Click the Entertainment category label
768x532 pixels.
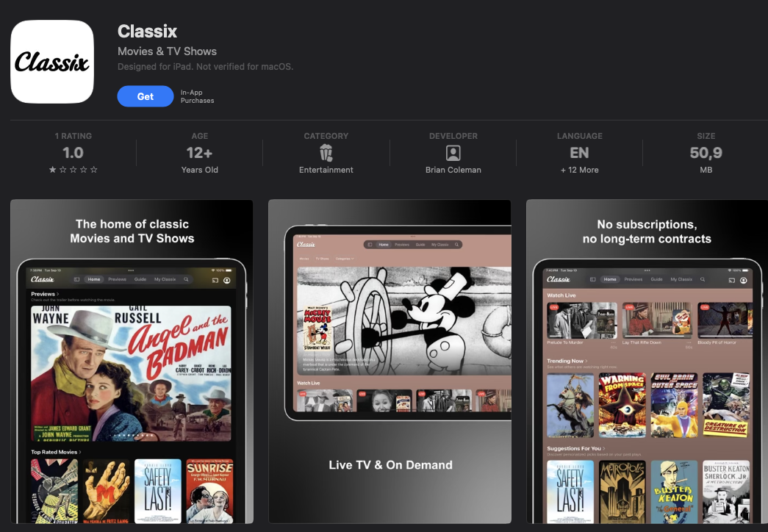pyautogui.click(x=326, y=170)
